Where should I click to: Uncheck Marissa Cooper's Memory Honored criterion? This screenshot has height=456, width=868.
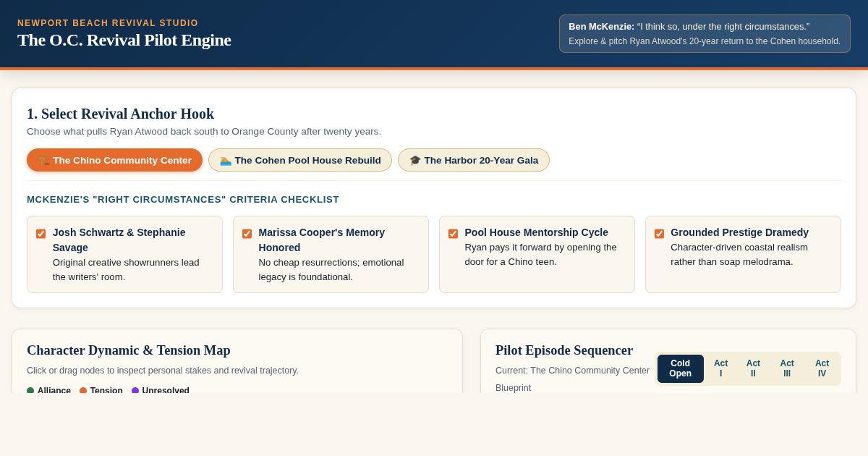click(247, 234)
